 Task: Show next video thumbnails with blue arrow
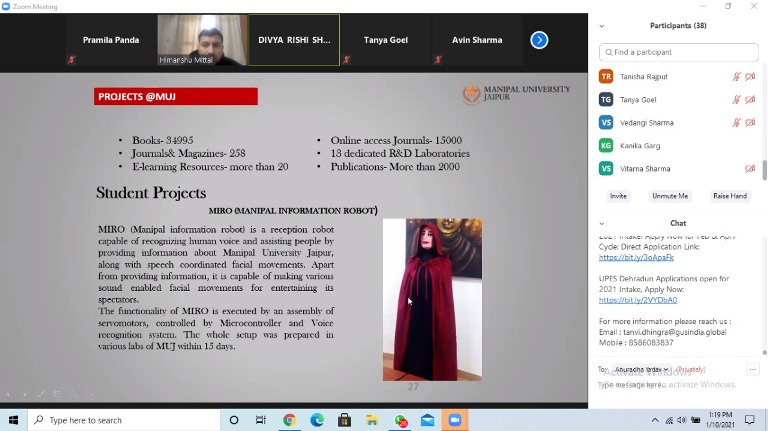coord(539,40)
